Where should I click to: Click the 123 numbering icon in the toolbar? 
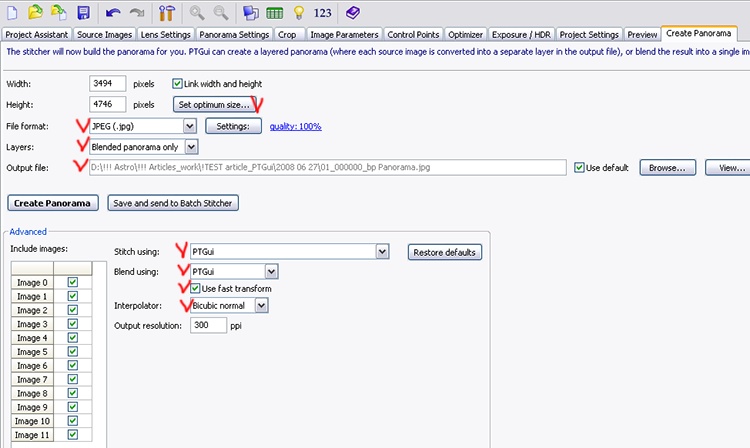pos(322,13)
